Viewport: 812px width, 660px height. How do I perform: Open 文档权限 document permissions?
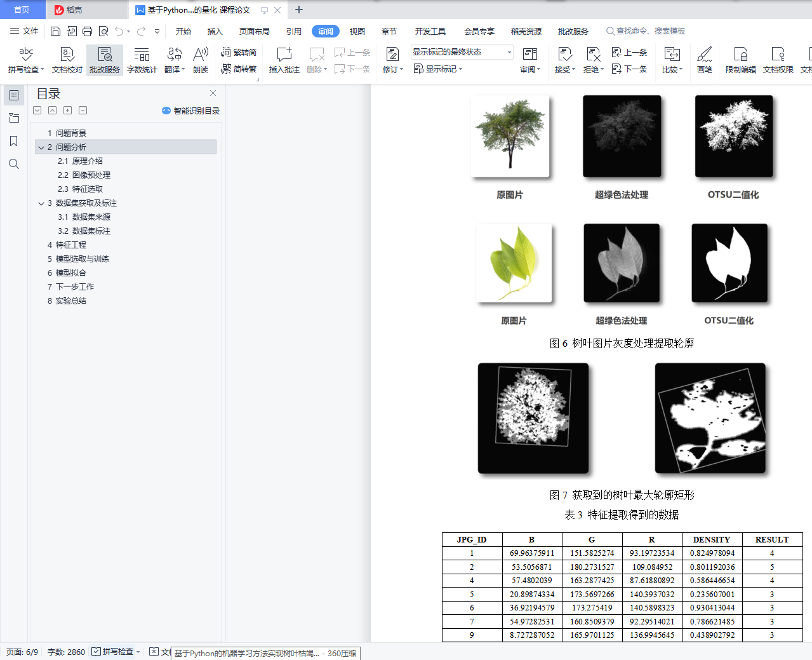tap(778, 60)
